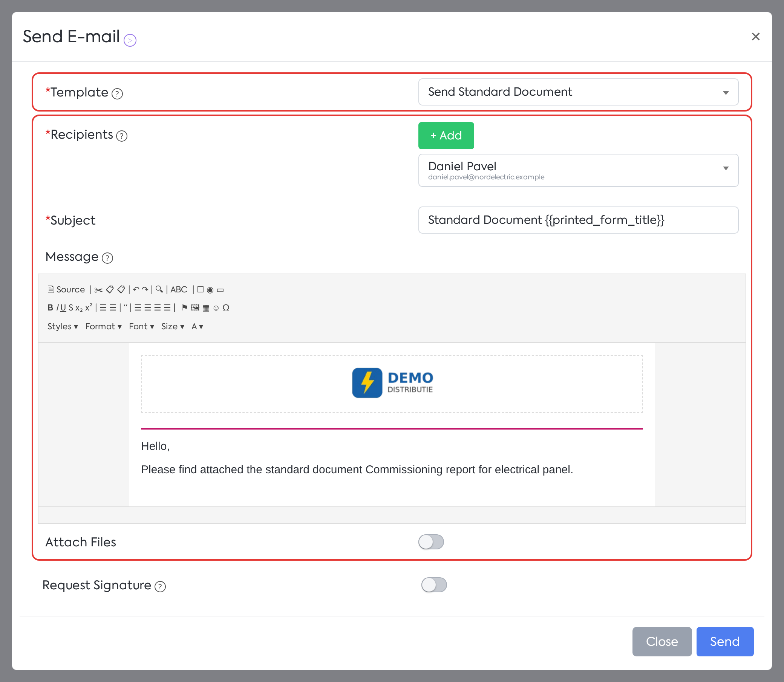Apply Italic formatting

(x=58, y=308)
